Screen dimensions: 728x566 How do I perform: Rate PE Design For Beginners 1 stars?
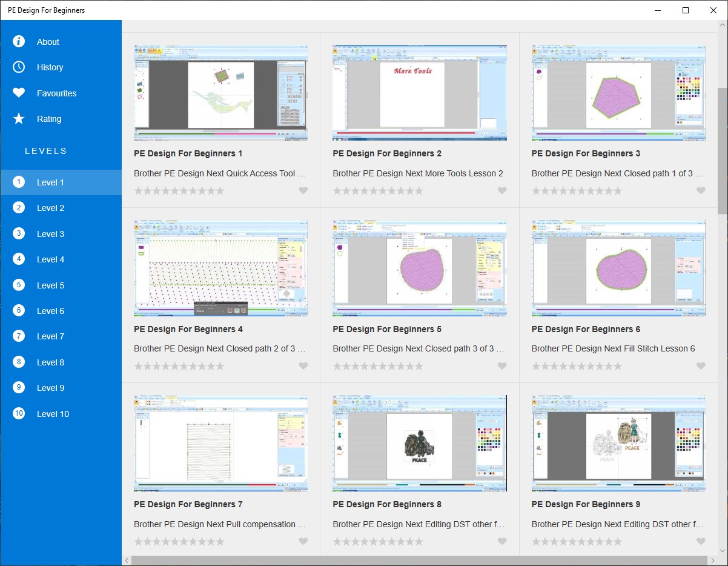pos(179,191)
